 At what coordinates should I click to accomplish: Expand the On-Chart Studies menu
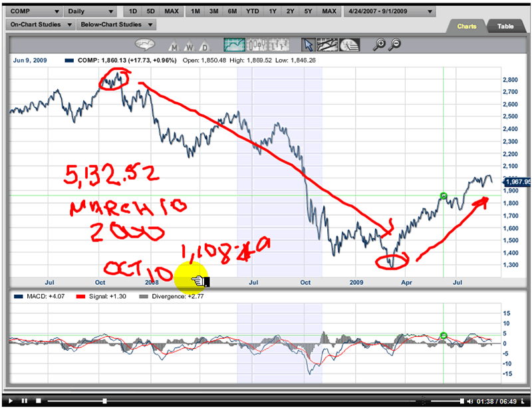pos(40,25)
